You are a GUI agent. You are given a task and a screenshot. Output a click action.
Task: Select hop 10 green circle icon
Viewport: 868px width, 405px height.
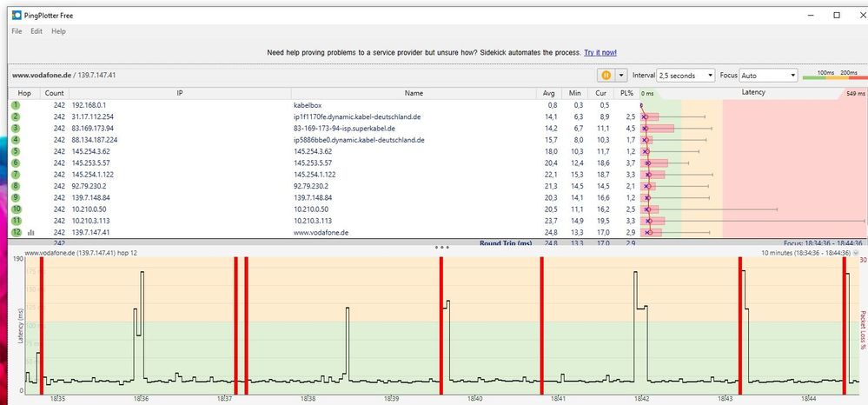[16, 209]
